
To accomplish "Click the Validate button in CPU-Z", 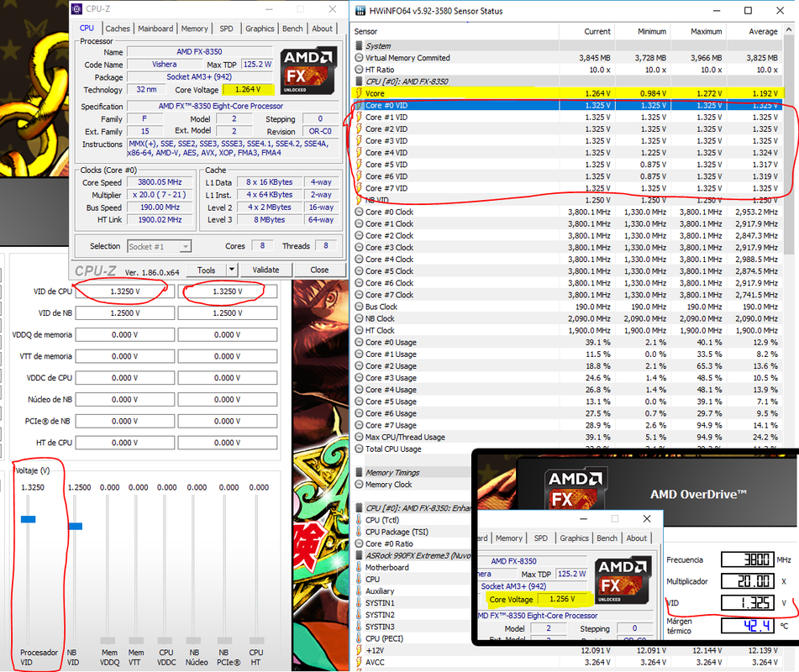I will click(x=266, y=270).
